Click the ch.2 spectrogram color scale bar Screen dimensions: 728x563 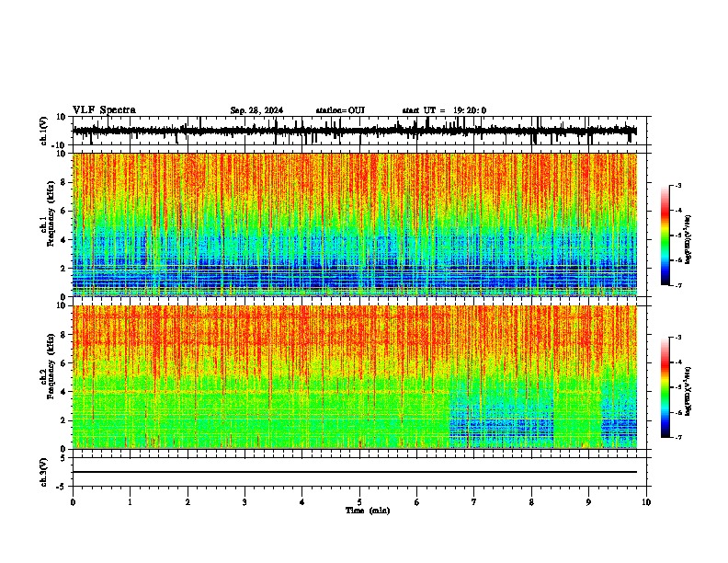tap(665, 387)
